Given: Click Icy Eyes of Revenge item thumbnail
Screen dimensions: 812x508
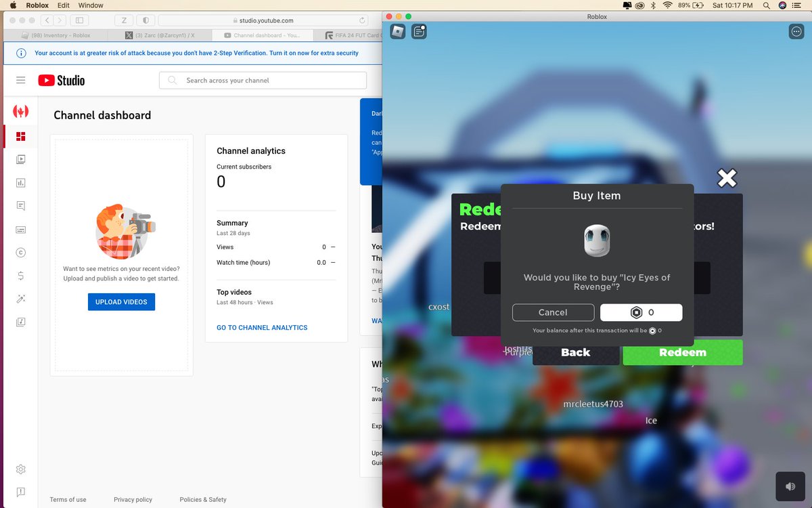Looking at the screenshot, I should (x=597, y=240).
